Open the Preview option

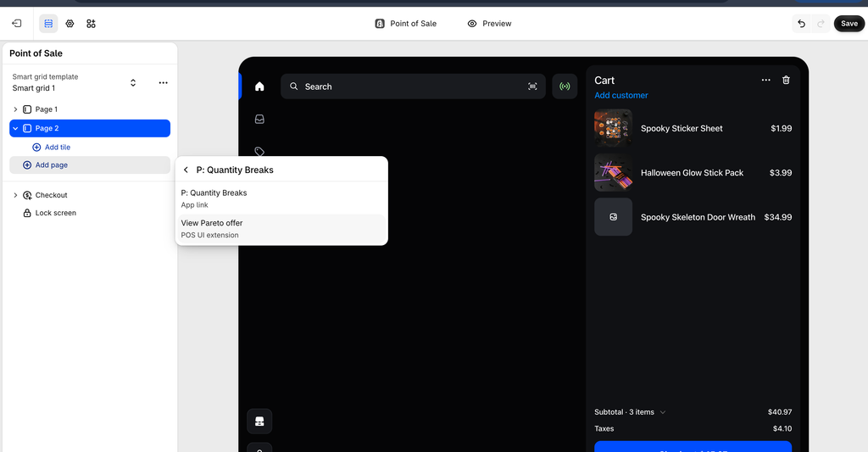tap(489, 23)
